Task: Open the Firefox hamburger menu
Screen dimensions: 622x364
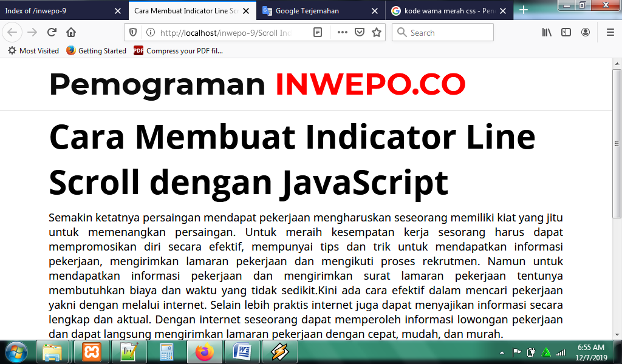Action: coord(610,33)
